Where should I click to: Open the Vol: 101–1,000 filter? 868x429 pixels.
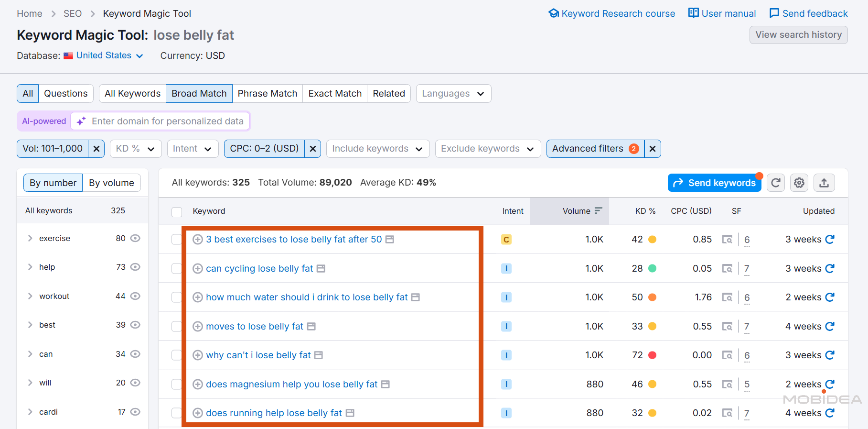pos(53,149)
